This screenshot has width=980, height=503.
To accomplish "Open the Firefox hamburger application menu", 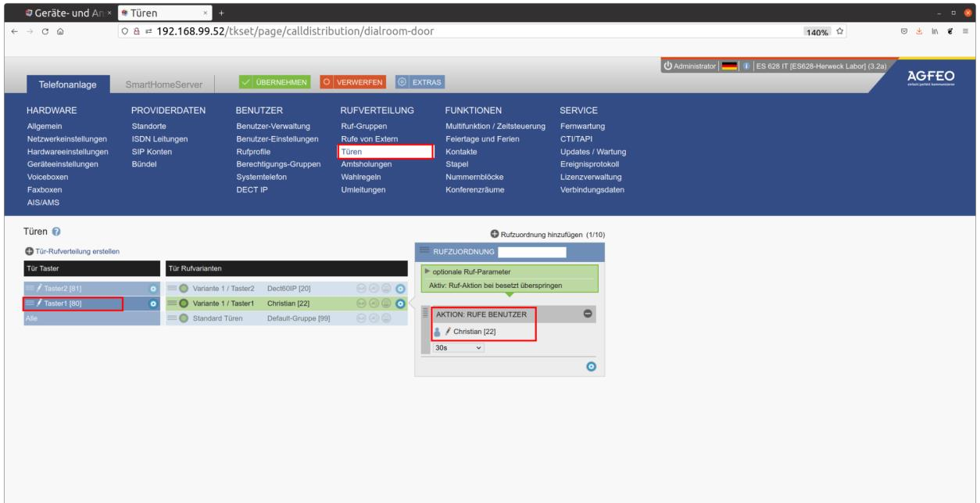I will (967, 31).
